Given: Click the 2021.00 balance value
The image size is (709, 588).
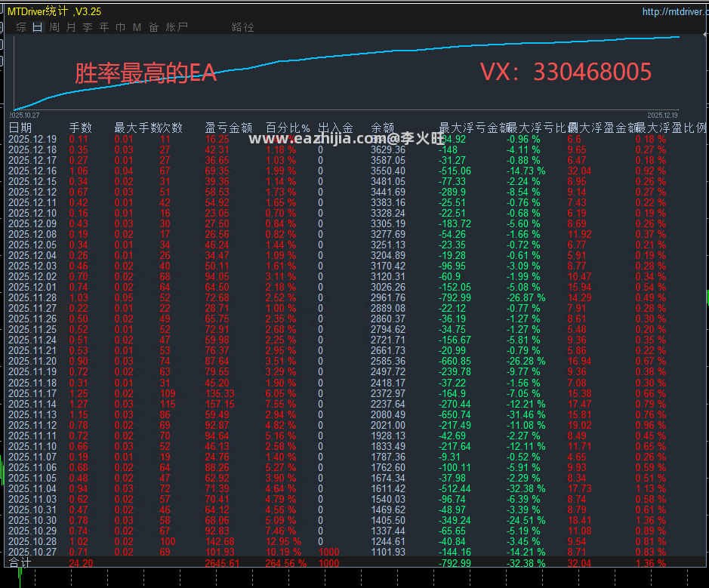Looking at the screenshot, I should (388, 425).
